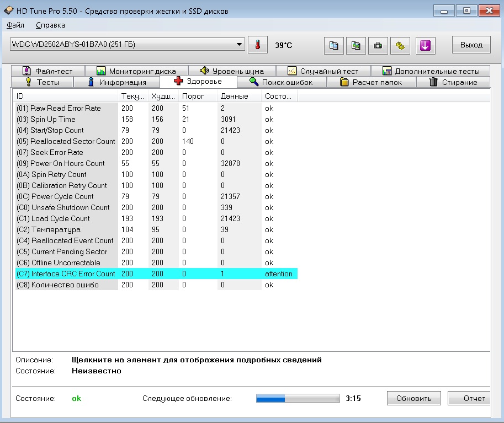504x423 pixels.
Task: Click the ID column header
Action: [x=65, y=96]
